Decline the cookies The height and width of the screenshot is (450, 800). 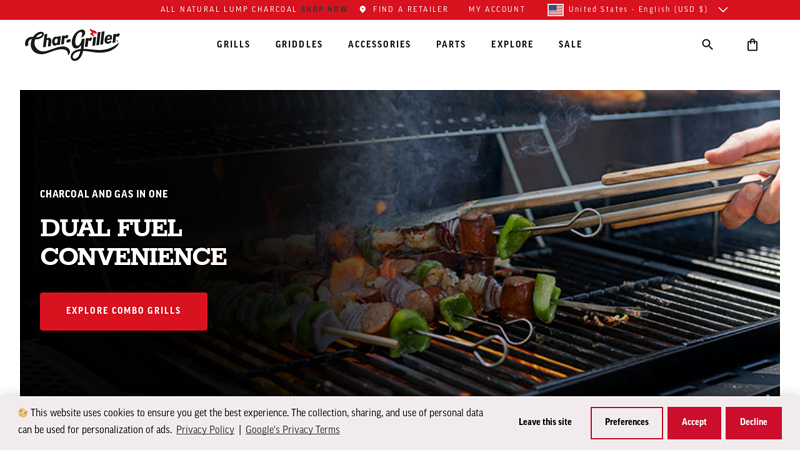tap(754, 422)
